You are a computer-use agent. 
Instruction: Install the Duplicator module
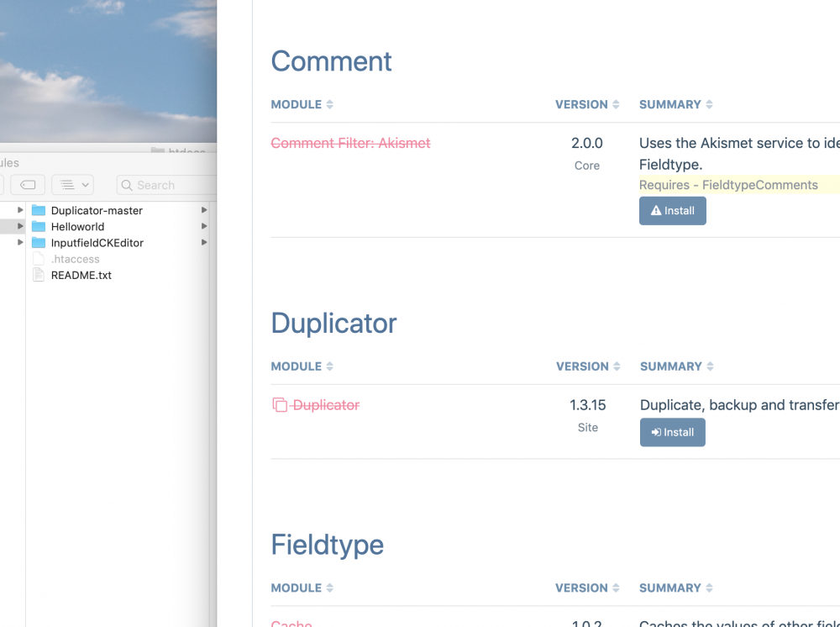click(x=672, y=433)
